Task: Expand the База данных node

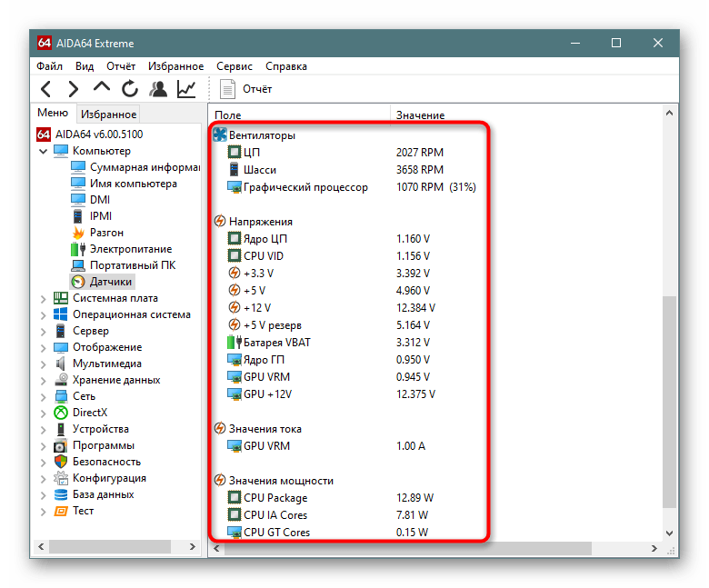Action: point(43,495)
